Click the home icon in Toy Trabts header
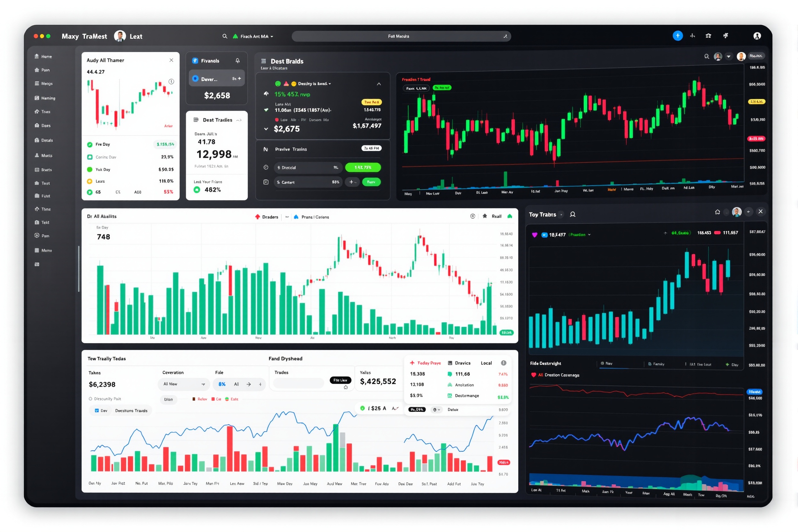 pyautogui.click(x=717, y=212)
